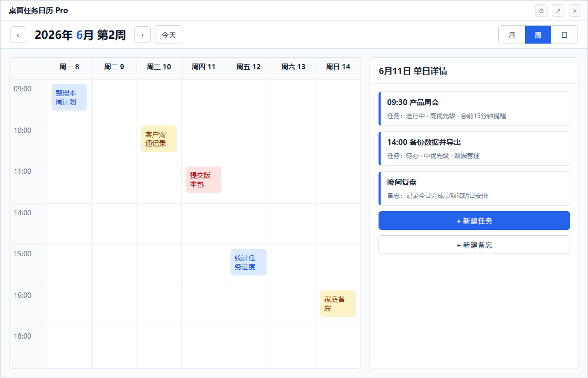Select column header 周六 13
The height and width of the screenshot is (378, 588).
click(293, 67)
